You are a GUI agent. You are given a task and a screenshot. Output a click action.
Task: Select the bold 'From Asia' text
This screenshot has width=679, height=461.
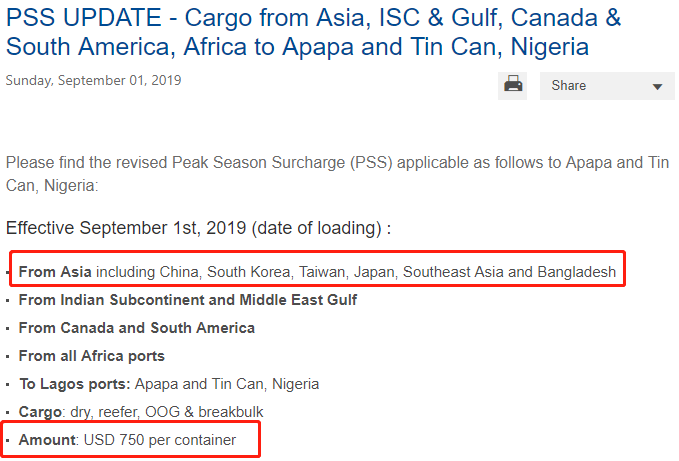(55, 271)
